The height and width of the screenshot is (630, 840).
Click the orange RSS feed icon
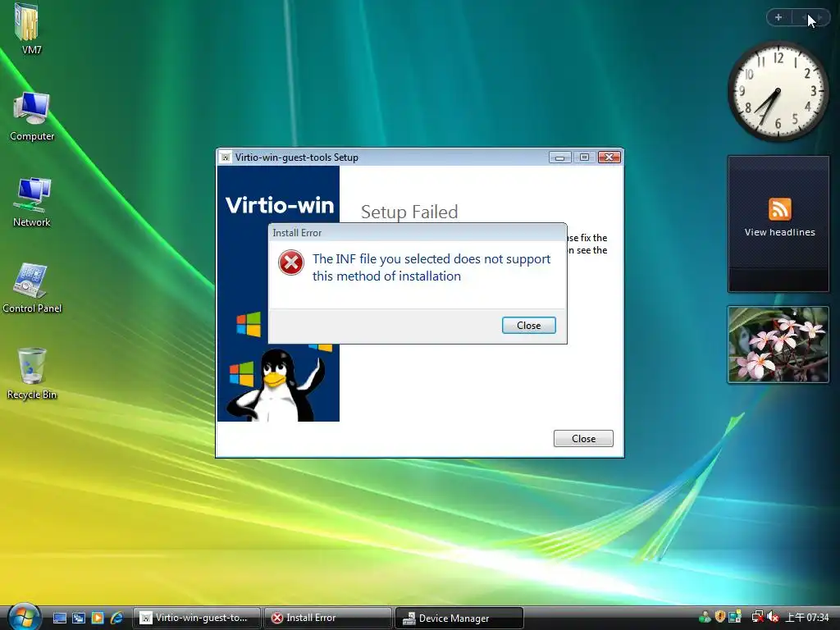click(x=779, y=209)
